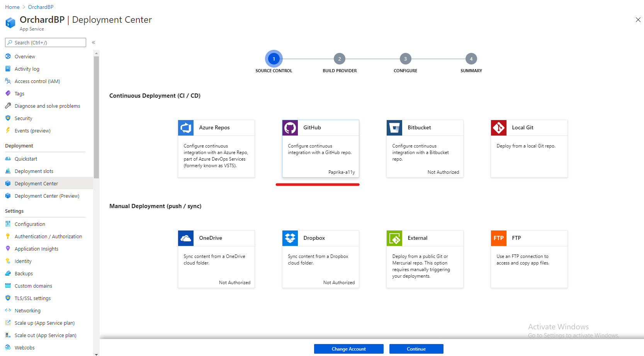Viewport: 644px width, 356px height.
Task: Click the External deployment logo icon
Action: [x=394, y=238]
